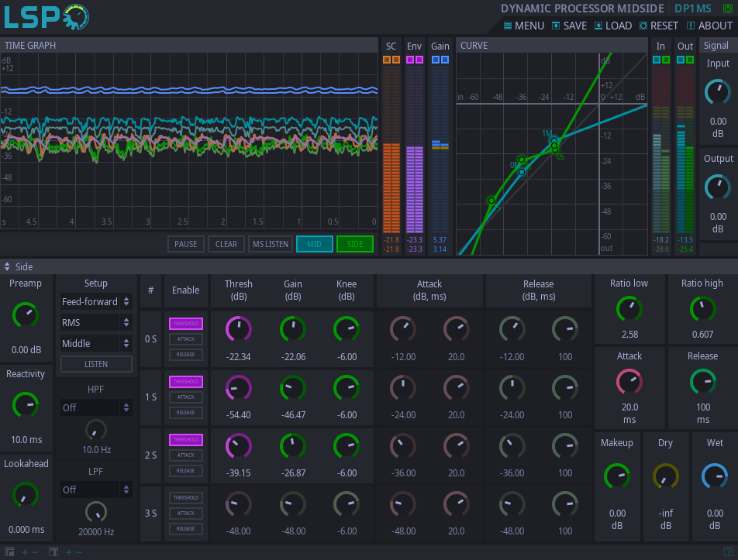Image resolution: width=738 pixels, height=560 pixels.
Task: Click the Preamp knob
Action: coord(26,315)
